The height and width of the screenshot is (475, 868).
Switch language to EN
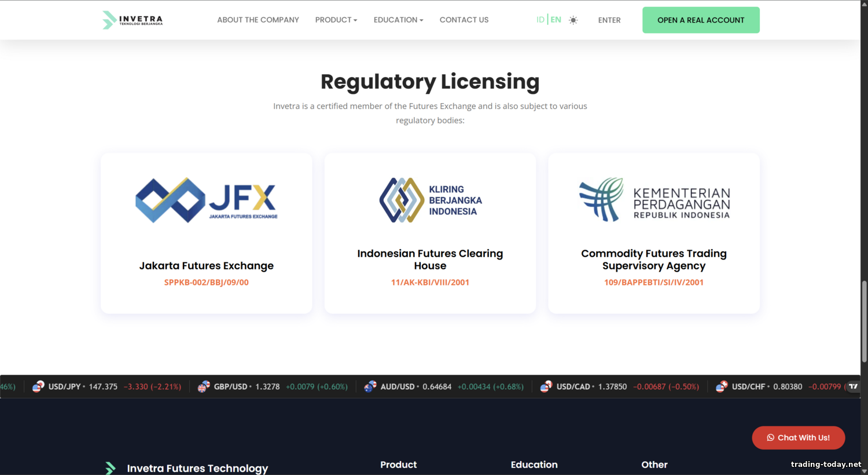click(x=556, y=20)
